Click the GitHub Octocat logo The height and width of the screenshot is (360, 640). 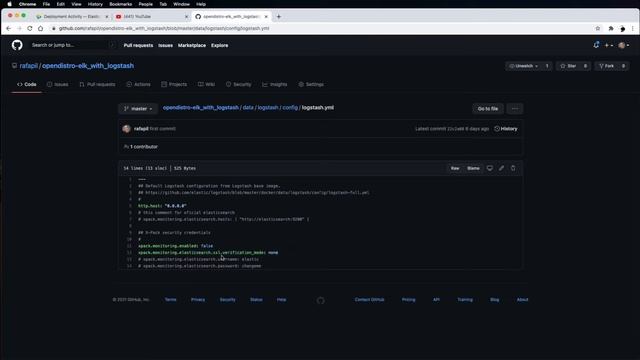(x=17, y=45)
